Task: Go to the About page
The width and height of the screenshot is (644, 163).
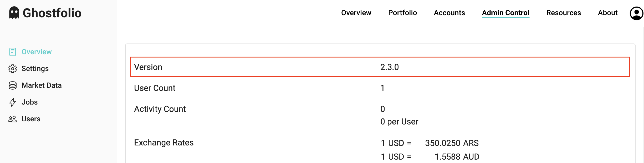Action: click(607, 13)
